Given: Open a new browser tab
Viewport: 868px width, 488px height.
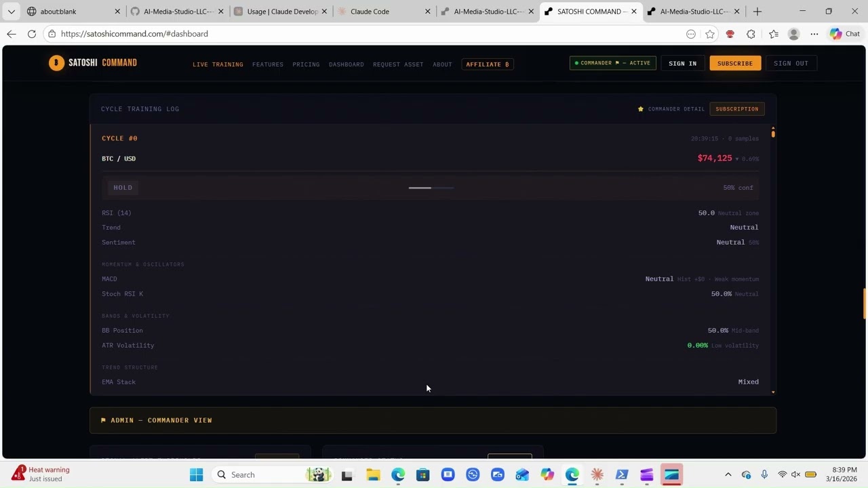Looking at the screenshot, I should [x=757, y=12].
